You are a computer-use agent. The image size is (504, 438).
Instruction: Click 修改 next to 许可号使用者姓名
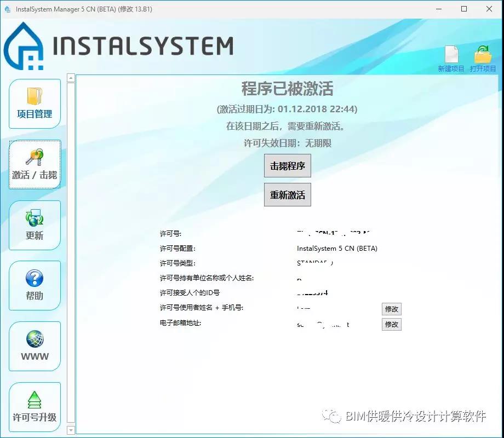click(391, 309)
